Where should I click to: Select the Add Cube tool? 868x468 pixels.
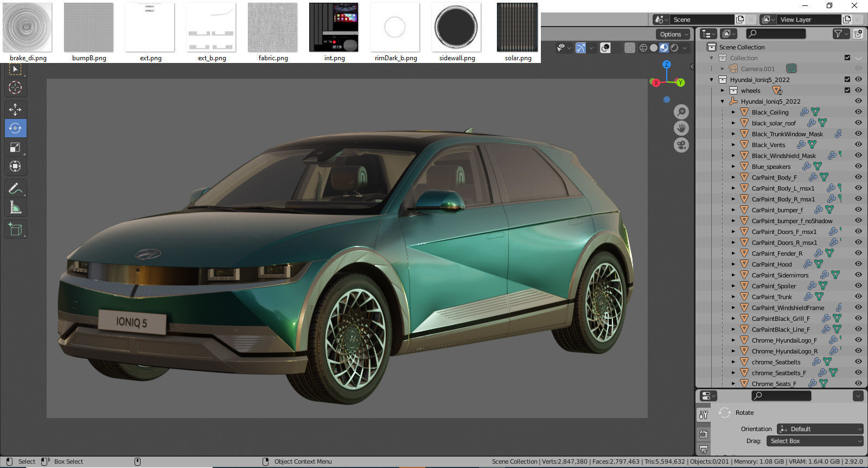15,230
